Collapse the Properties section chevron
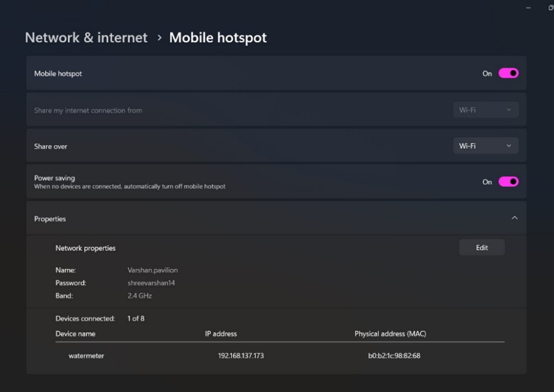The width and height of the screenshot is (554, 392). [x=514, y=218]
